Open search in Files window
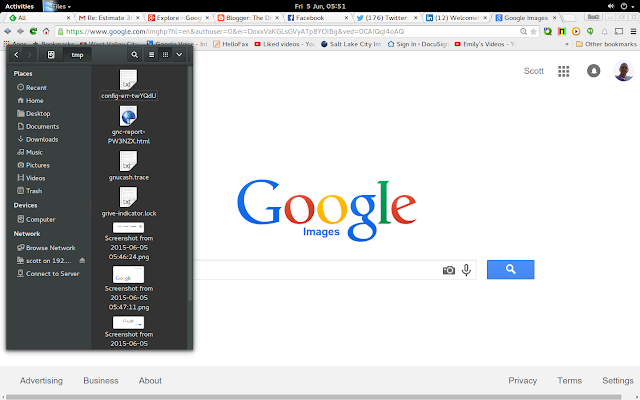The width and height of the screenshot is (640, 400). point(134,55)
